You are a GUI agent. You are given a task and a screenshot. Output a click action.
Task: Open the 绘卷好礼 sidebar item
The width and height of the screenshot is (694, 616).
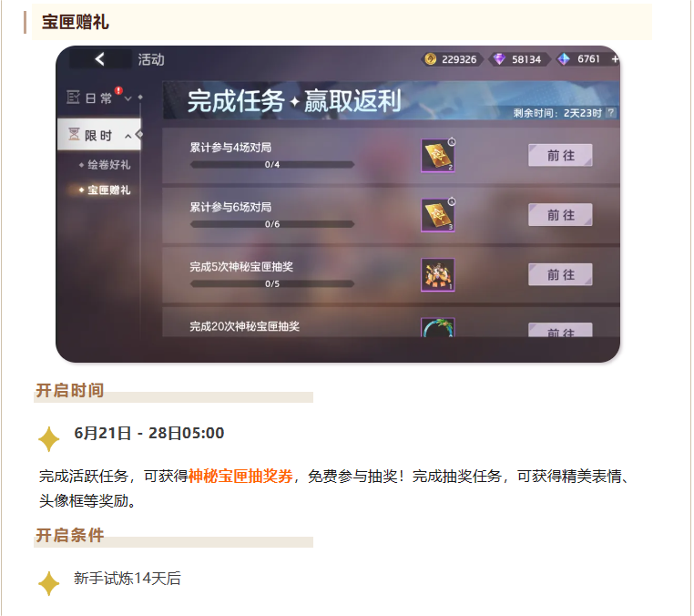pos(109,165)
